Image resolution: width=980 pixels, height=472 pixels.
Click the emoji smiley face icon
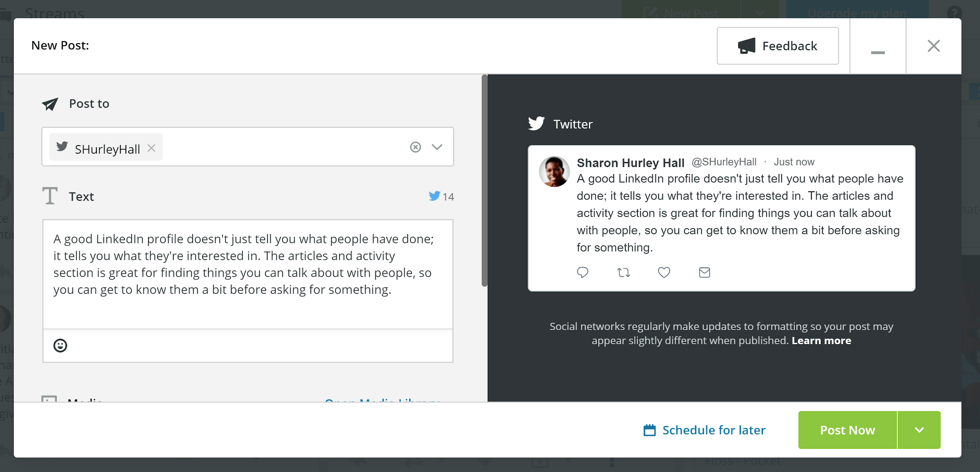(x=60, y=345)
